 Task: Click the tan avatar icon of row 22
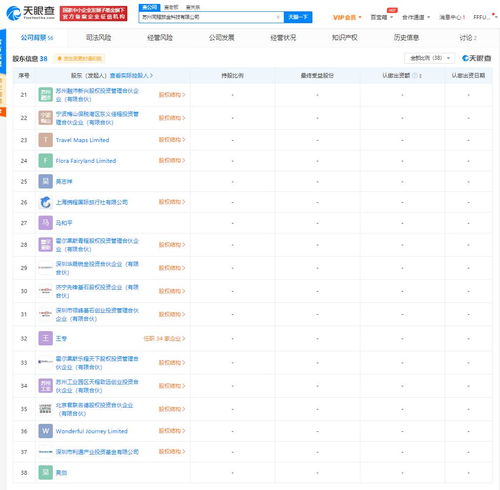point(45,118)
